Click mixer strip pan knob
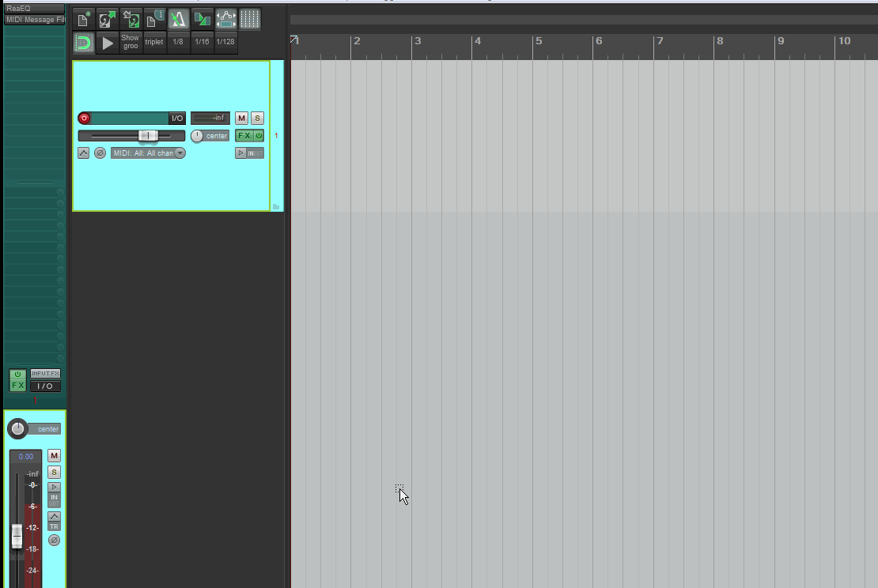Screen dimensions: 878x588 tap(17, 428)
